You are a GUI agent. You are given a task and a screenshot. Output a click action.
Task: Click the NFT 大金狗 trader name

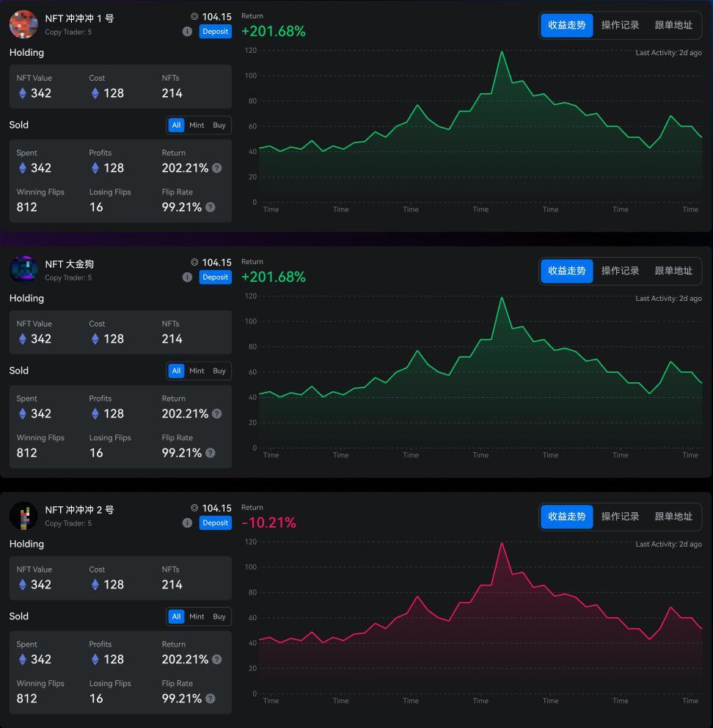[70, 264]
